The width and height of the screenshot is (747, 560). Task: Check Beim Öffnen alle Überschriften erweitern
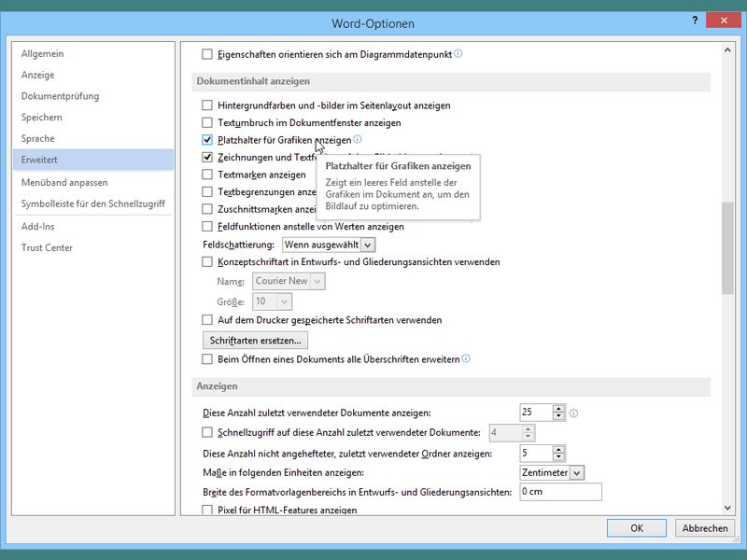(206, 359)
